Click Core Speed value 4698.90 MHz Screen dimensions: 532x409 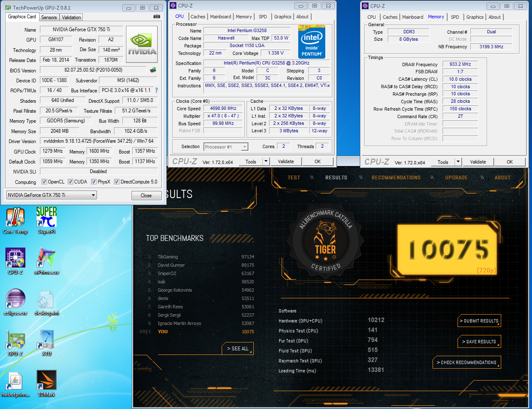(223, 108)
